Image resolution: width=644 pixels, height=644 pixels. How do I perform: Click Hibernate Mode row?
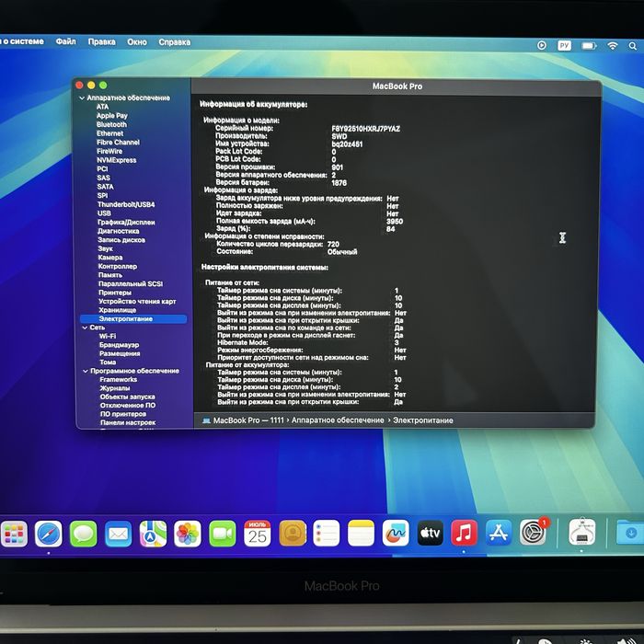pyautogui.click(x=308, y=342)
